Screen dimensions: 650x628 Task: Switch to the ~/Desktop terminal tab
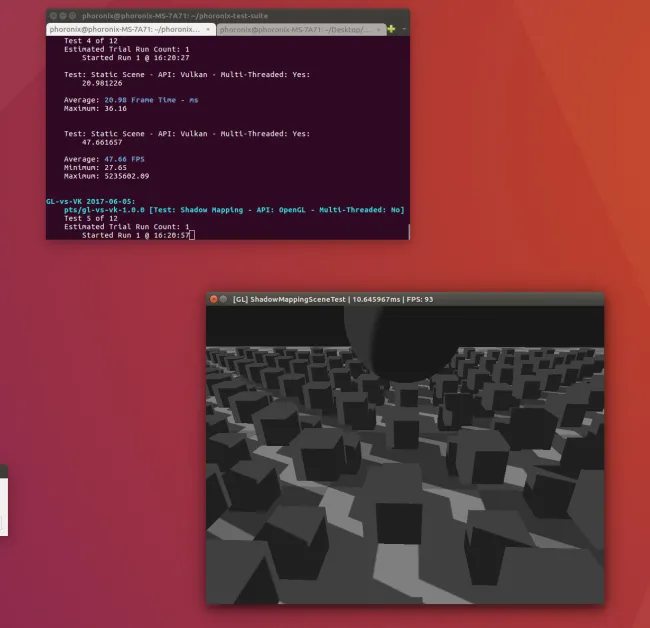(x=295, y=30)
